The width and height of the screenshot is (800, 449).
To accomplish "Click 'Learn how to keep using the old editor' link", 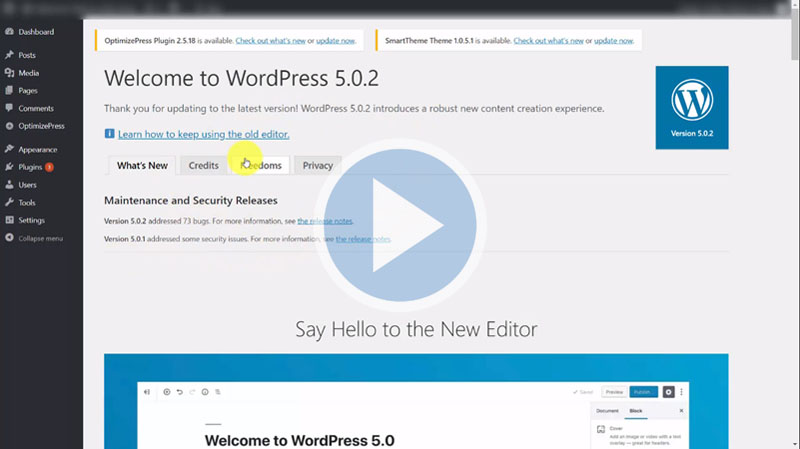I will click(203, 134).
